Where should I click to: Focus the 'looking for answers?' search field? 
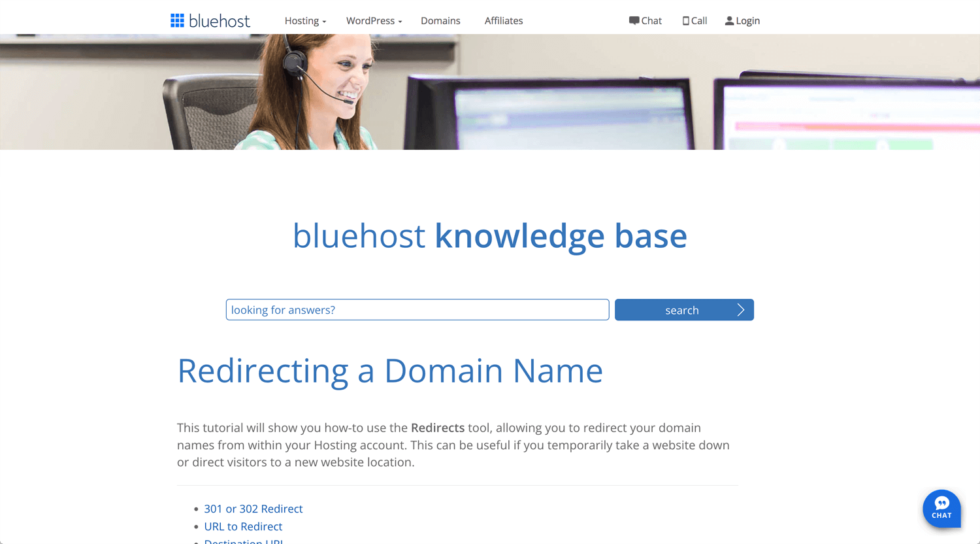417,310
